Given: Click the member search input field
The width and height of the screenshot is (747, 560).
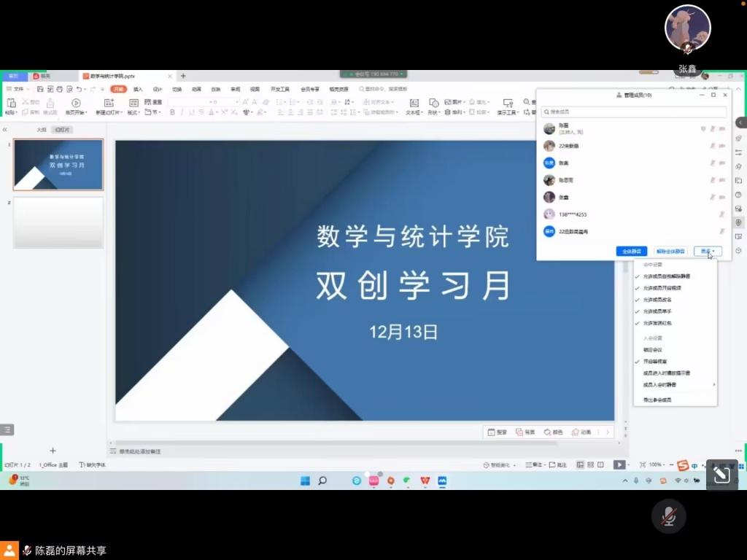Looking at the screenshot, I should pyautogui.click(x=634, y=112).
